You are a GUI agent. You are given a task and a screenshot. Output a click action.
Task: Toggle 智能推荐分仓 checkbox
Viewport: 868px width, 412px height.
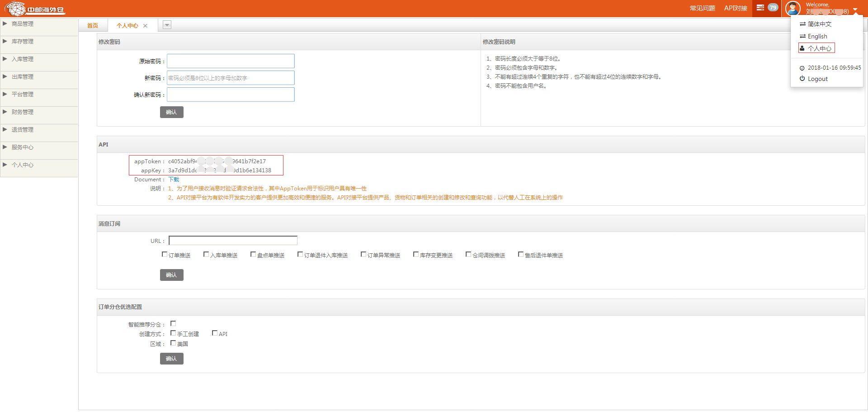click(x=173, y=324)
